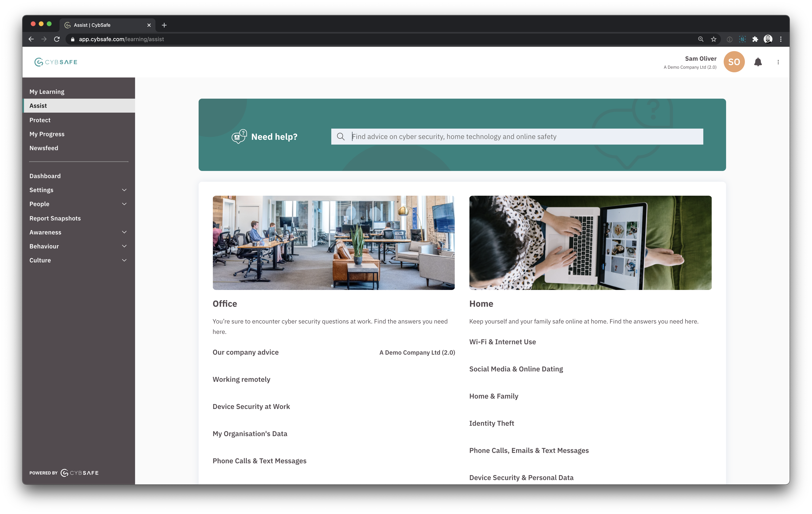Open Wi-Fi & Internet Use topic
Screen dimensions: 812x514
pyautogui.click(x=503, y=342)
